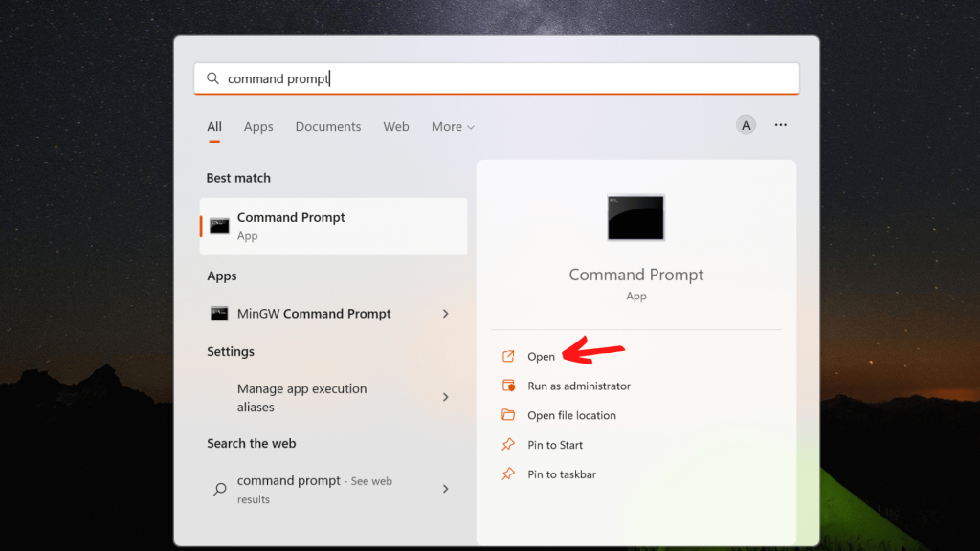Click the Pin to taskbar pin icon
The height and width of the screenshot is (551, 980).
508,474
